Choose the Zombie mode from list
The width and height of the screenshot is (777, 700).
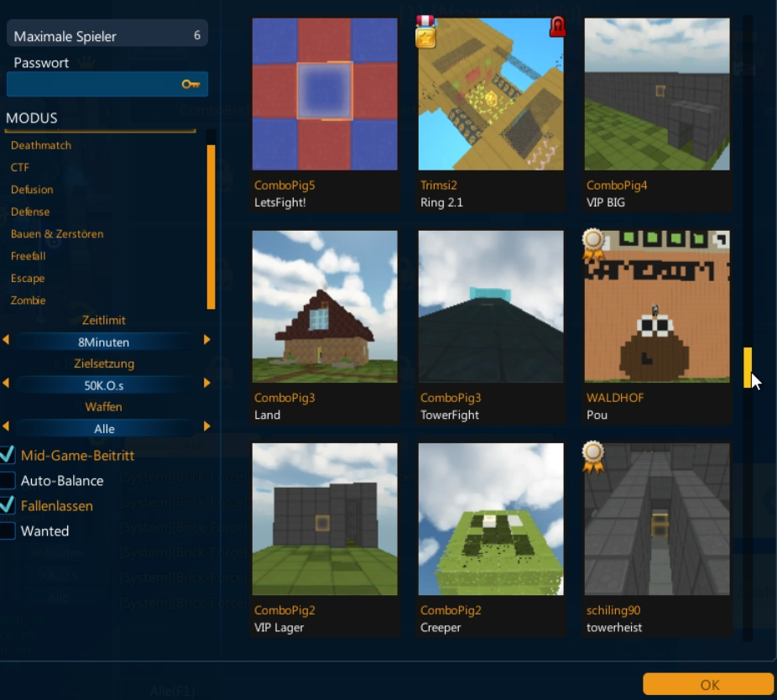tap(29, 300)
